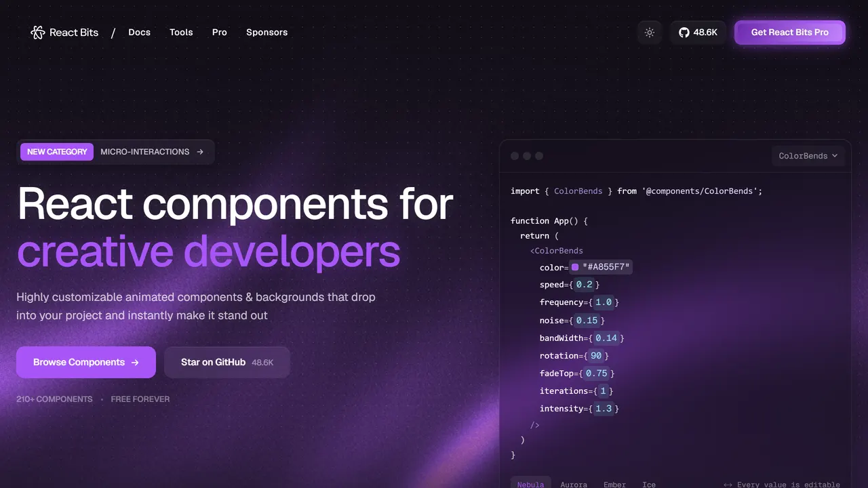The width and height of the screenshot is (868, 488).
Task: Open the Tools menu item
Action: pos(181,33)
